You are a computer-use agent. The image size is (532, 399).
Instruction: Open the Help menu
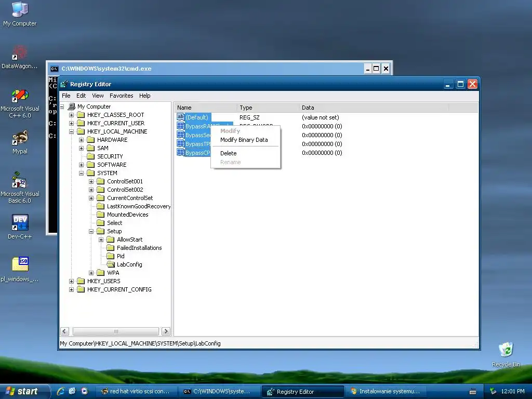pyautogui.click(x=144, y=96)
